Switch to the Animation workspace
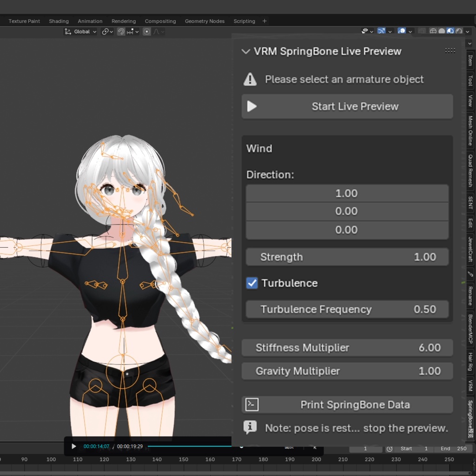The width and height of the screenshot is (476, 476). click(x=90, y=21)
